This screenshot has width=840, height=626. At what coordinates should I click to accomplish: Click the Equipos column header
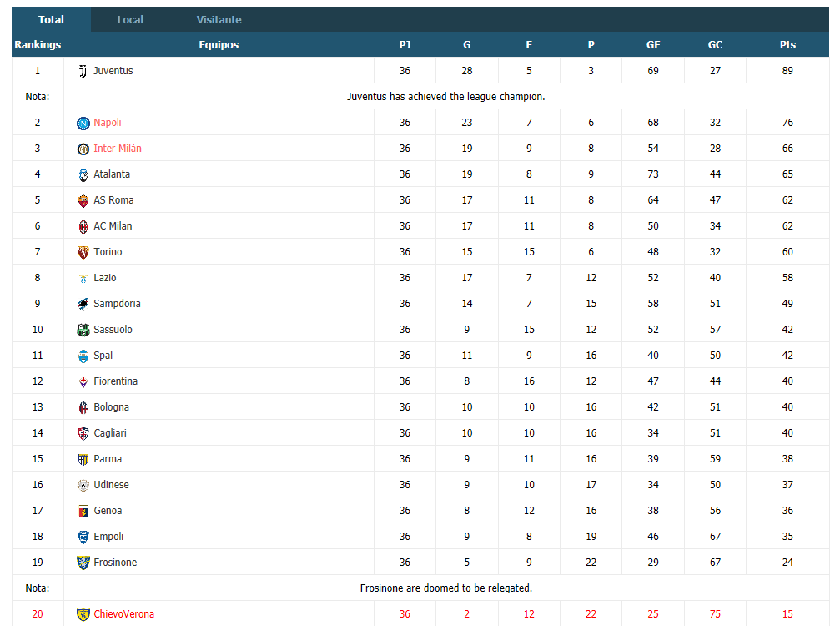tap(219, 45)
